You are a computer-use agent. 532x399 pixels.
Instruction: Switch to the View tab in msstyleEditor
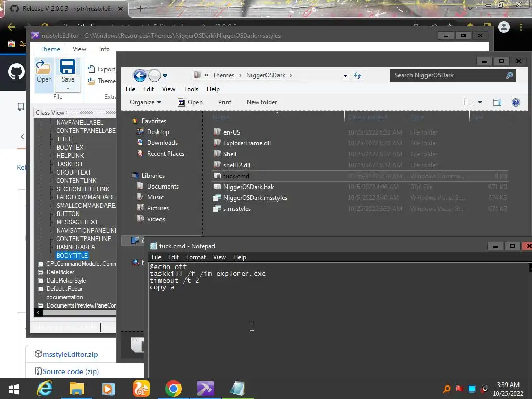79,49
